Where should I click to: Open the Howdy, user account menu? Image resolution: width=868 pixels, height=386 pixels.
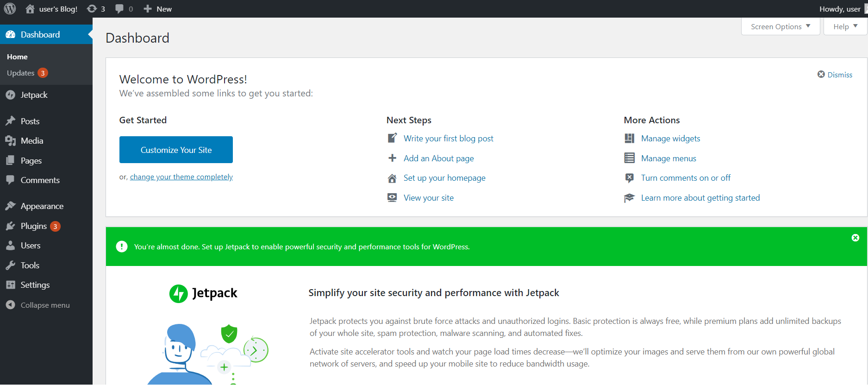point(843,9)
